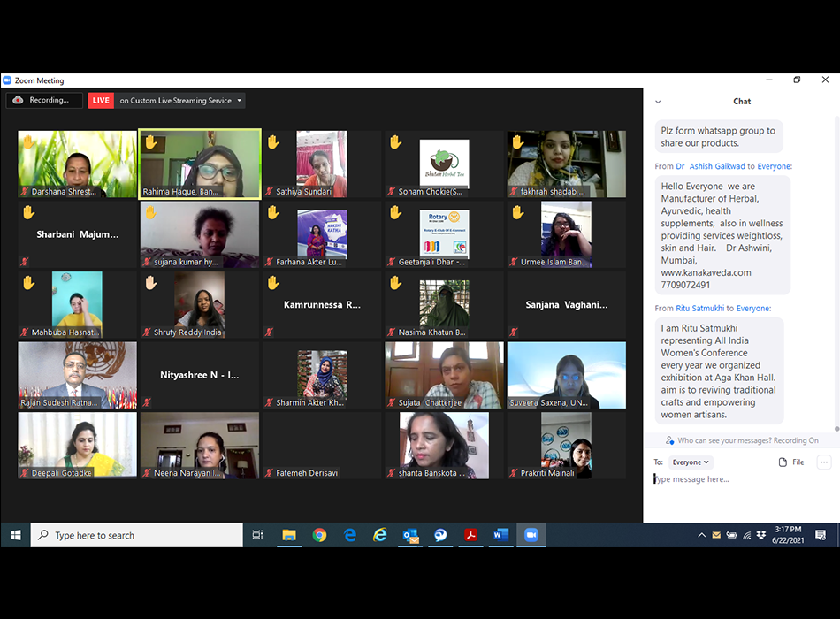This screenshot has height=619, width=840.
Task: Click raised hand icon on Sonam Chokie's tile
Action: pyautogui.click(x=395, y=142)
